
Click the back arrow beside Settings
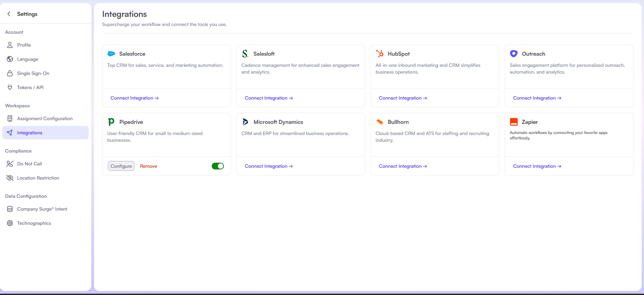(9, 14)
